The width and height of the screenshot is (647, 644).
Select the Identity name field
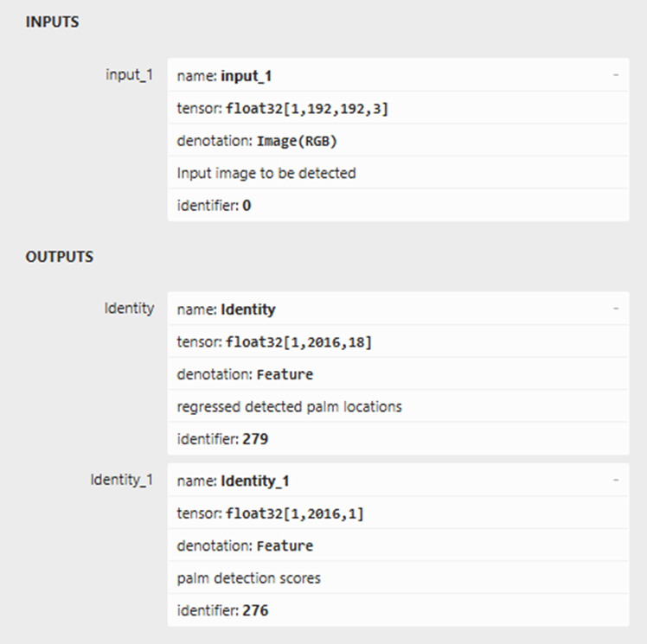coord(398,309)
